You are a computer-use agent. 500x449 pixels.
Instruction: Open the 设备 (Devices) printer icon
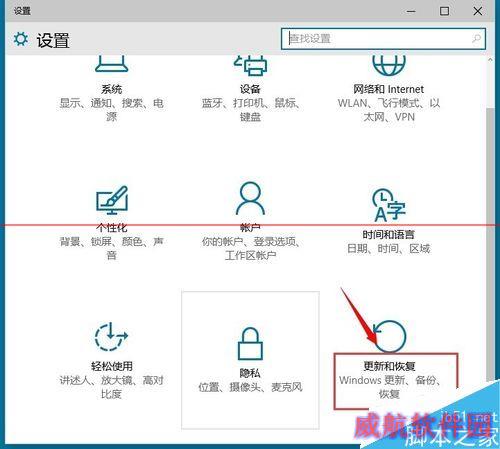[250, 65]
